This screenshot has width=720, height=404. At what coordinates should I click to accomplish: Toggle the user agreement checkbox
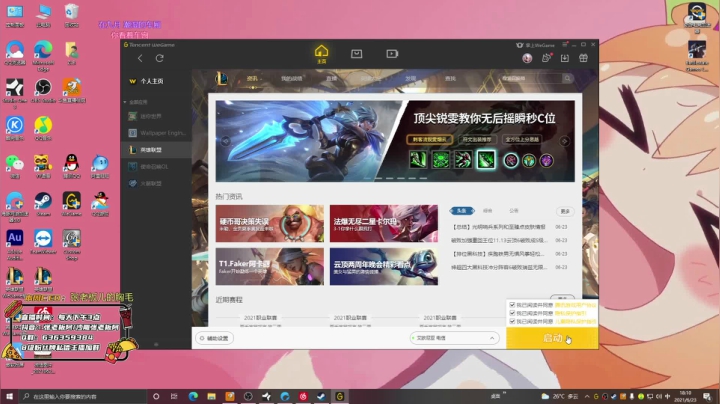click(512, 305)
